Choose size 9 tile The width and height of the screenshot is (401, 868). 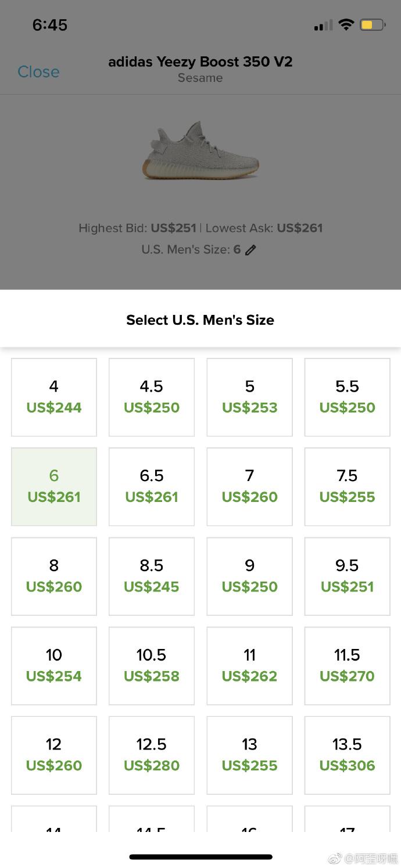[x=249, y=576]
